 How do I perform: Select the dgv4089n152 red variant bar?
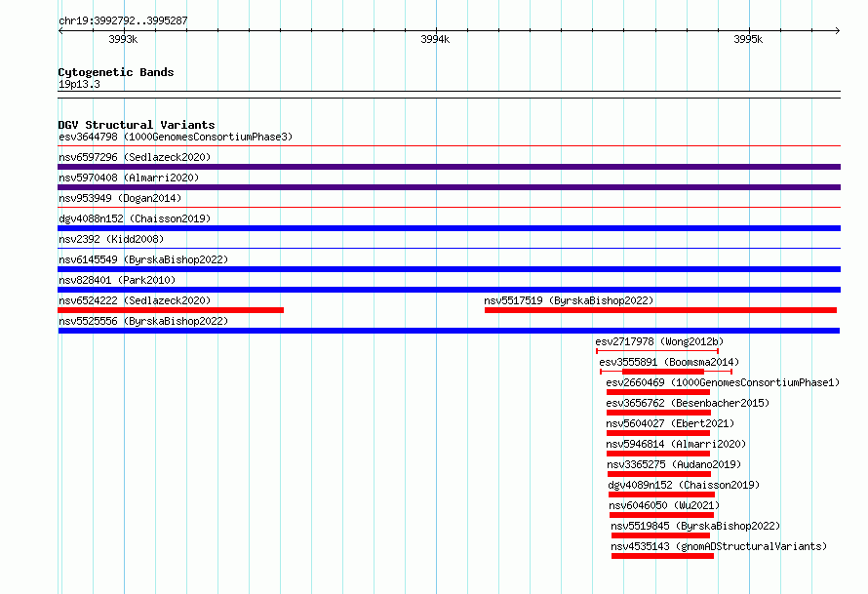tap(661, 495)
